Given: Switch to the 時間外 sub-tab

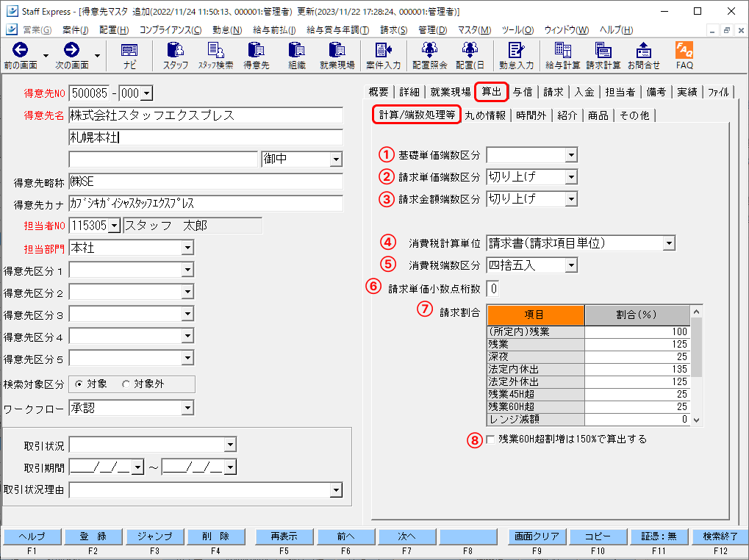Looking at the screenshot, I should click(x=531, y=115).
